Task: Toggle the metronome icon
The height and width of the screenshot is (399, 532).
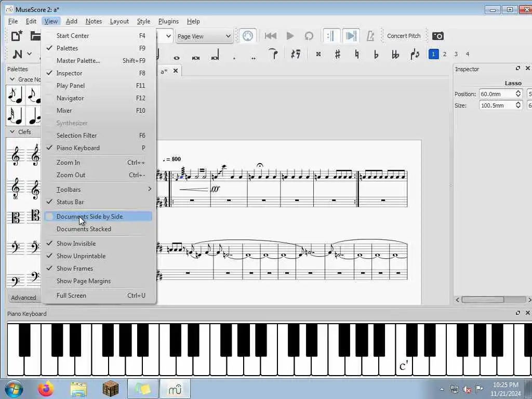Action: click(370, 36)
